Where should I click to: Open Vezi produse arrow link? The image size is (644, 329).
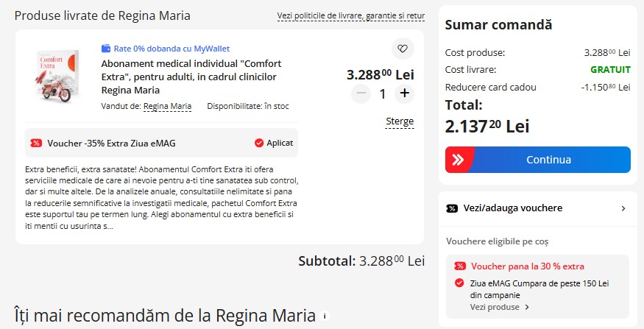[500, 307]
